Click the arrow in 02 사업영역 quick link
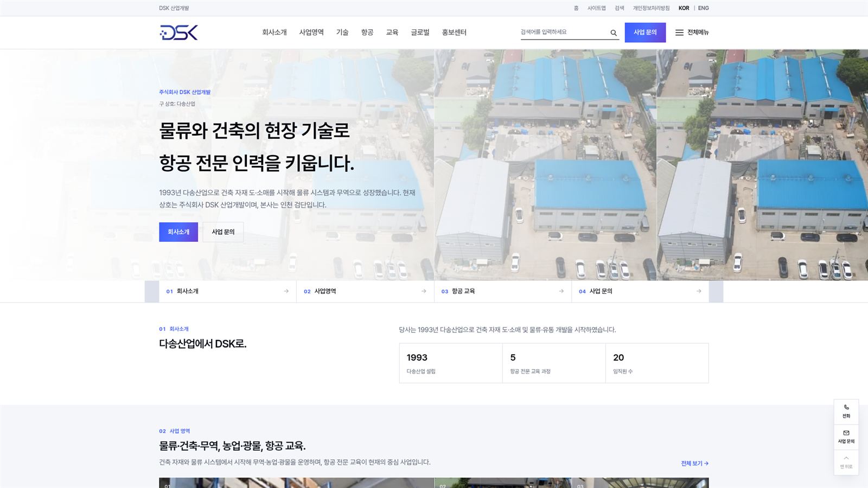Image resolution: width=868 pixels, height=488 pixels. click(424, 291)
